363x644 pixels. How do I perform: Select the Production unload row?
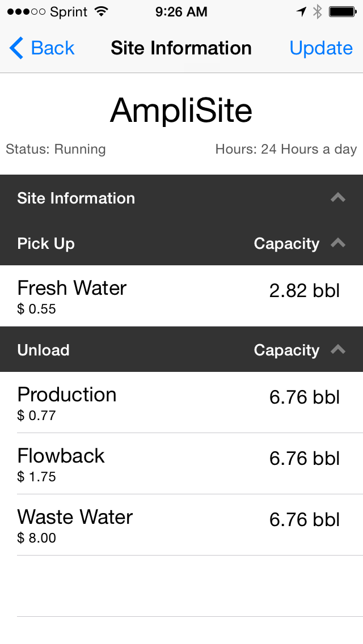pos(181,402)
